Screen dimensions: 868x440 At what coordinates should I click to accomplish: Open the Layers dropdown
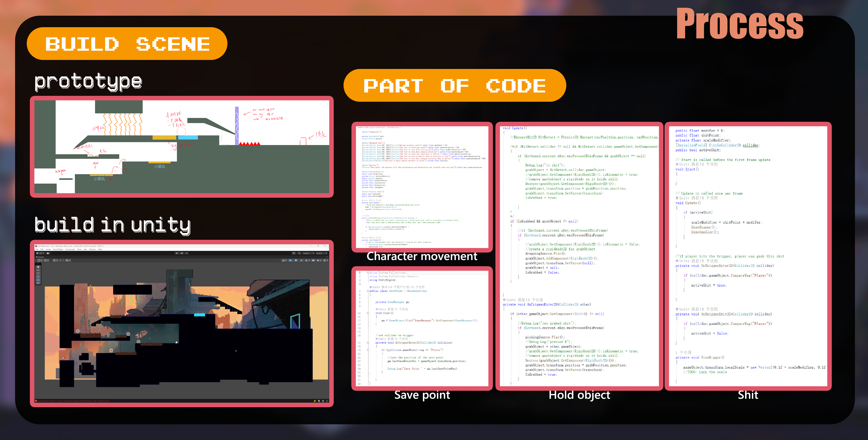pyautogui.click(x=309, y=253)
